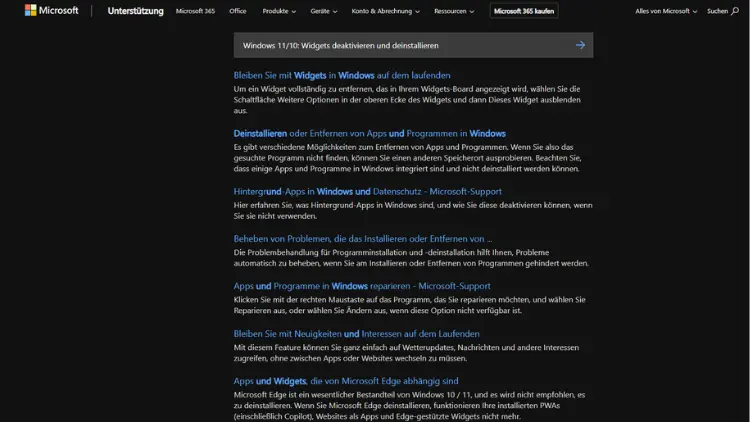Click text starting 'Mit diesem Feature können Sie'

click(x=406, y=353)
